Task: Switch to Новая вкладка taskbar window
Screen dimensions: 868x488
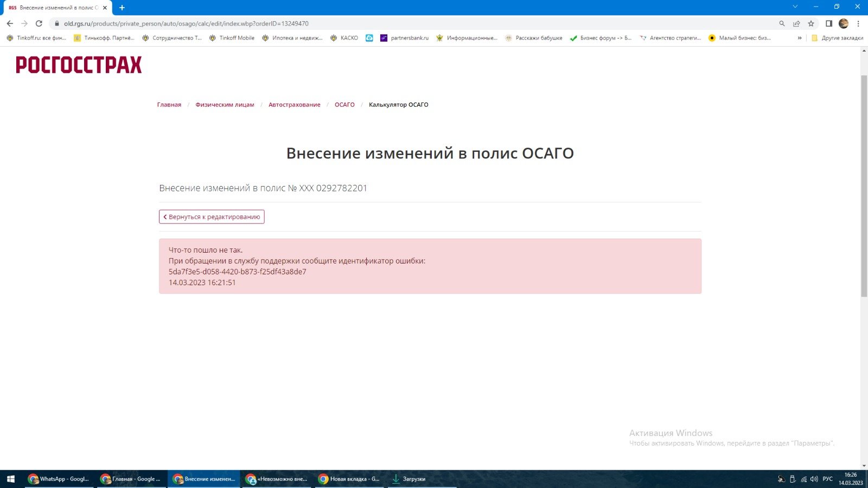Action: tap(349, 479)
